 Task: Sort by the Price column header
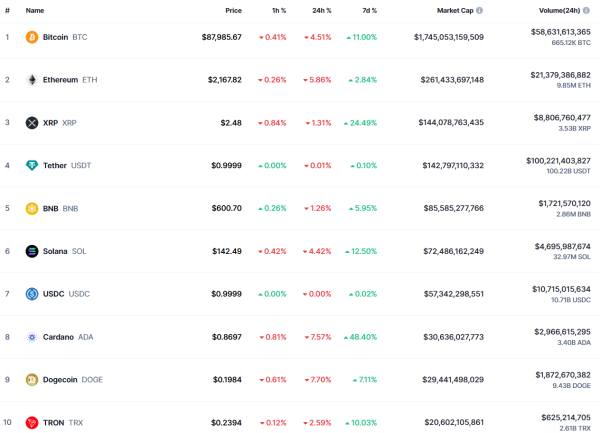coord(233,10)
